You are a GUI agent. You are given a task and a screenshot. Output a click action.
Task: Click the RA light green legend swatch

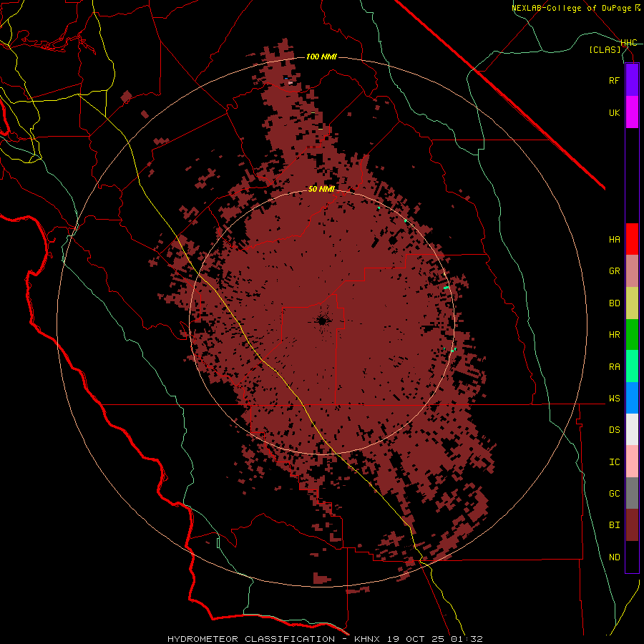tap(632, 366)
